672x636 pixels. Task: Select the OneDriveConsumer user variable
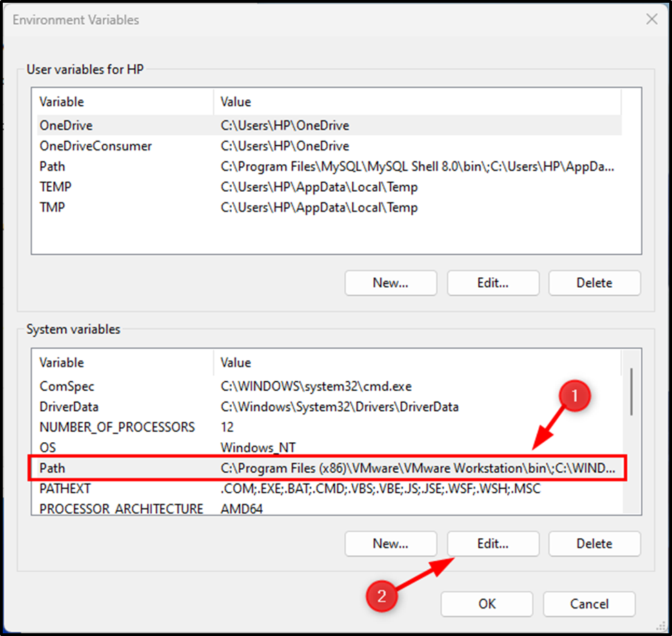tap(329, 146)
